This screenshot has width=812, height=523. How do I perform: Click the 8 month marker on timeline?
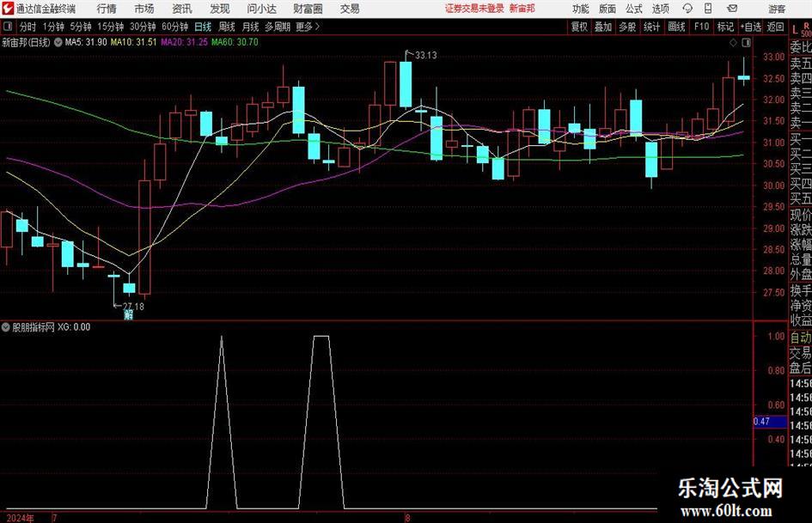407,518
